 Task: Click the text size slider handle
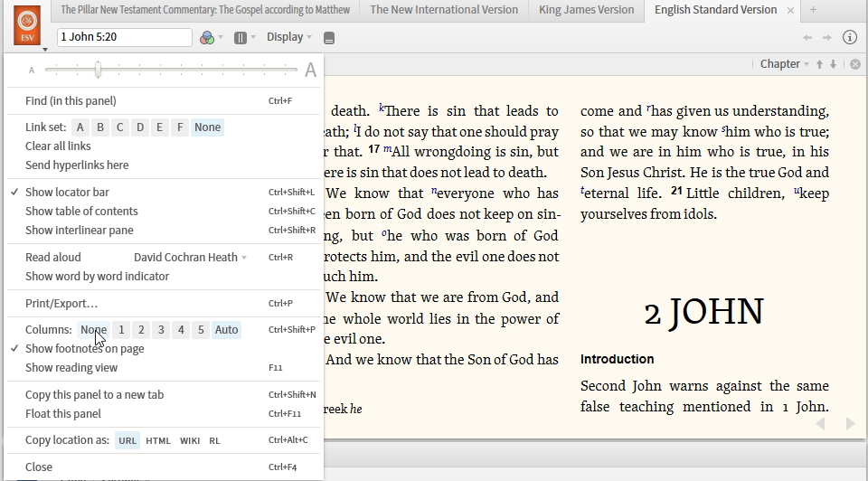tap(98, 70)
